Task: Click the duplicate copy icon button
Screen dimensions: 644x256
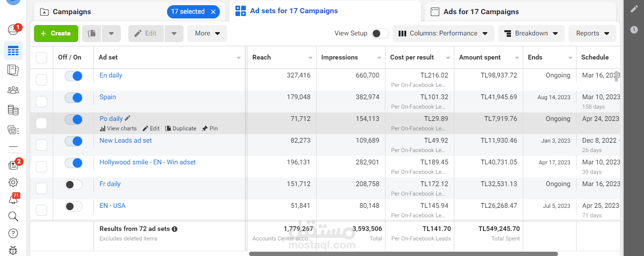Action: (92, 34)
